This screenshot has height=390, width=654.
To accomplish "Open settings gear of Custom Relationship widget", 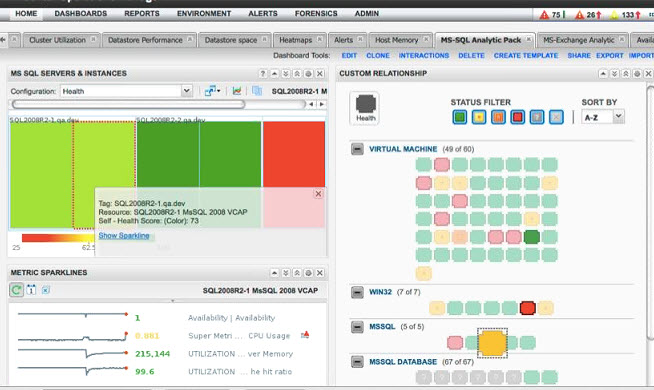I will point(637,73).
